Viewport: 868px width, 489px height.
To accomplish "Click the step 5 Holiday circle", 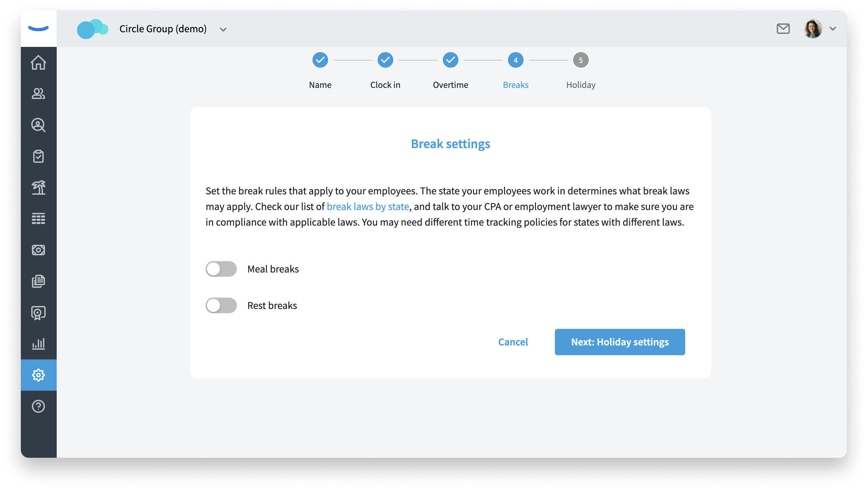I will (x=581, y=60).
